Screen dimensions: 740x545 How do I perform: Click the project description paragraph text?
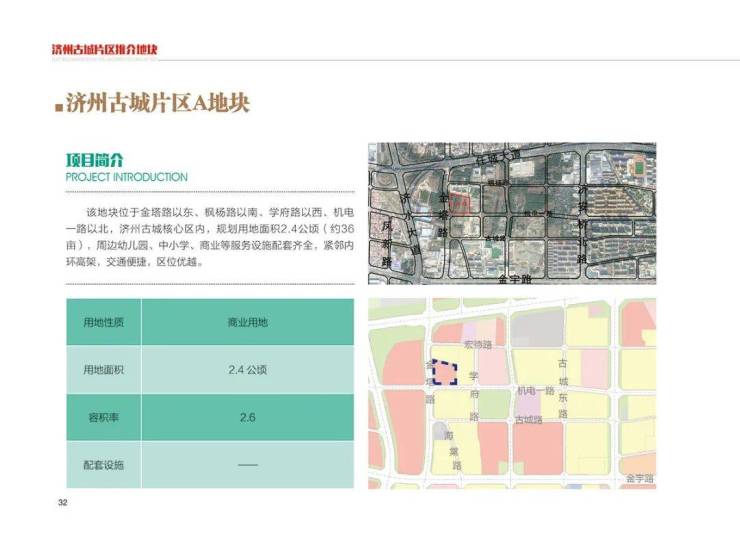(x=209, y=238)
